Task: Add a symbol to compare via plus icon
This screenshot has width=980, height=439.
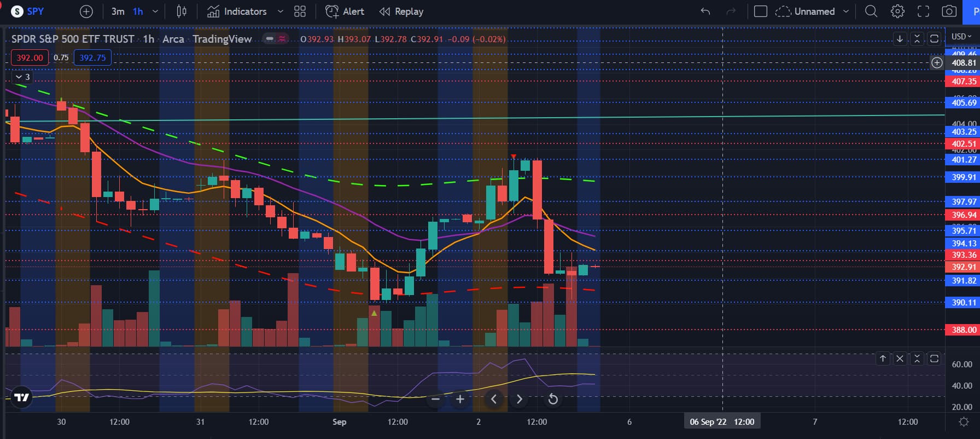Action: 86,11
